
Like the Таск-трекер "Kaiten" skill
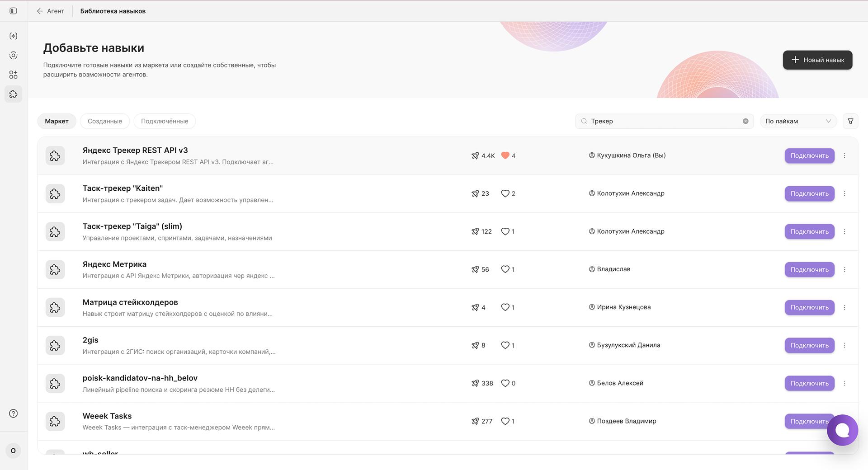505,193
